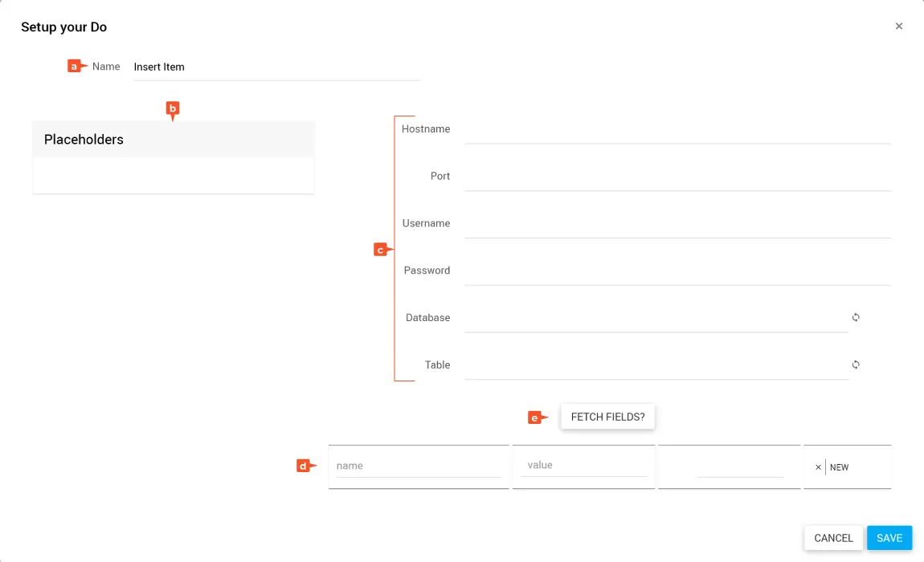The image size is (924, 562).
Task: Focus the Name input field
Action: pyautogui.click(x=276, y=67)
